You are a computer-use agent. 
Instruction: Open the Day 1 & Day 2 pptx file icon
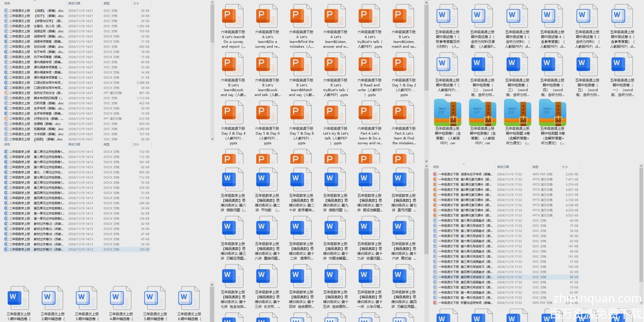tap(404, 64)
